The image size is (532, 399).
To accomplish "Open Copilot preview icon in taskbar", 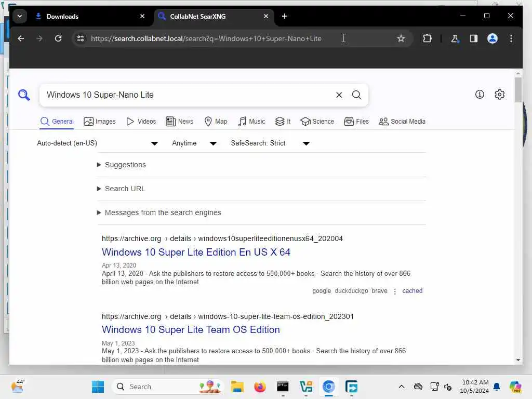I will 515,387.
